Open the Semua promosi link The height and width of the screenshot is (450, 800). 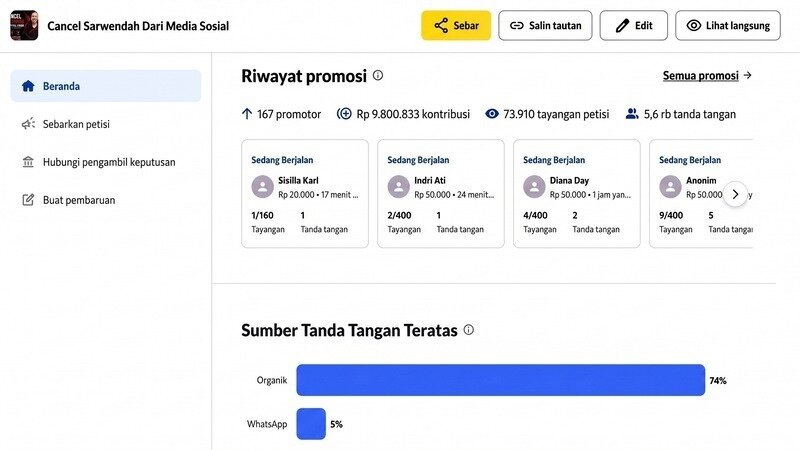tap(701, 76)
